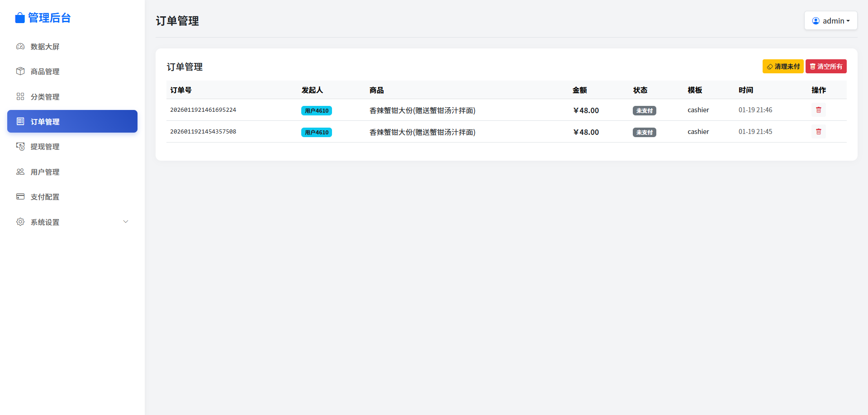Image resolution: width=868 pixels, height=415 pixels.
Task: Click the grid icon beside 分类管理
Action: [20, 96]
